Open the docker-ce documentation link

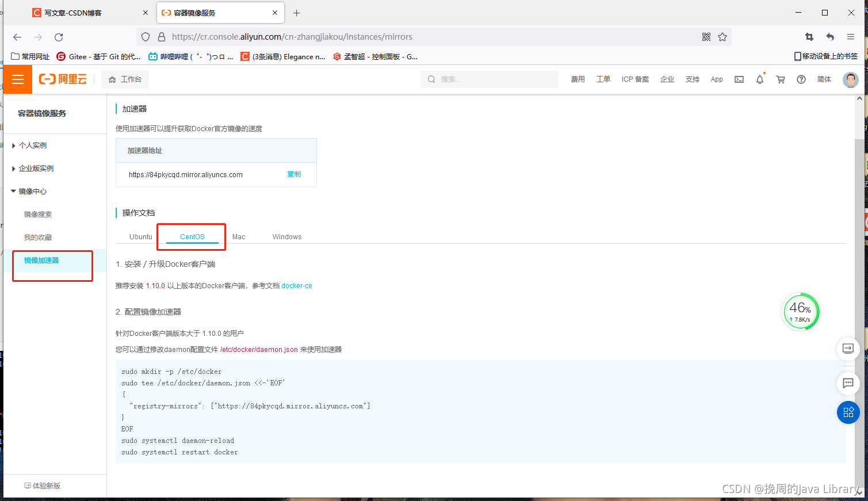coord(297,286)
